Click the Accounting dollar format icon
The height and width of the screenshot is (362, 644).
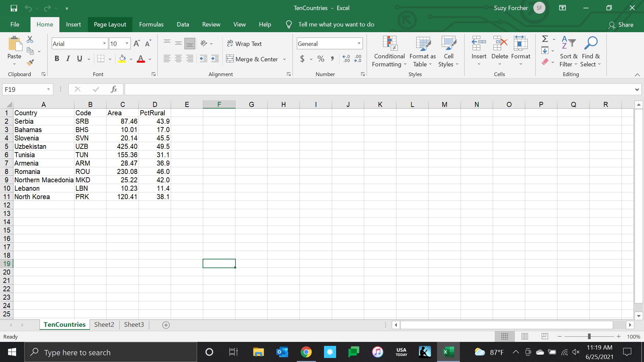(302, 59)
